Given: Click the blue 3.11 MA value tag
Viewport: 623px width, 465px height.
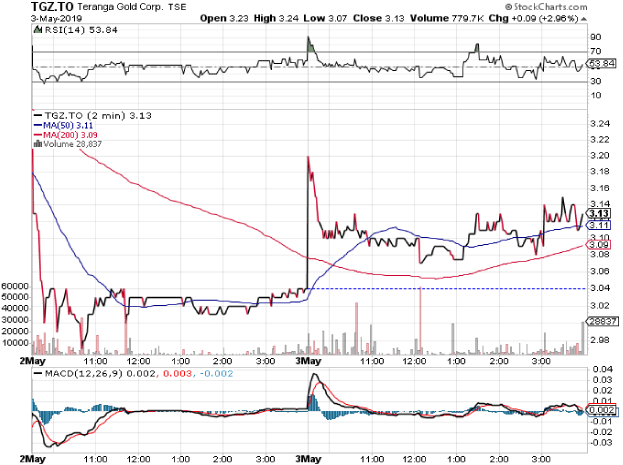Looking at the screenshot, I should tap(599, 226).
